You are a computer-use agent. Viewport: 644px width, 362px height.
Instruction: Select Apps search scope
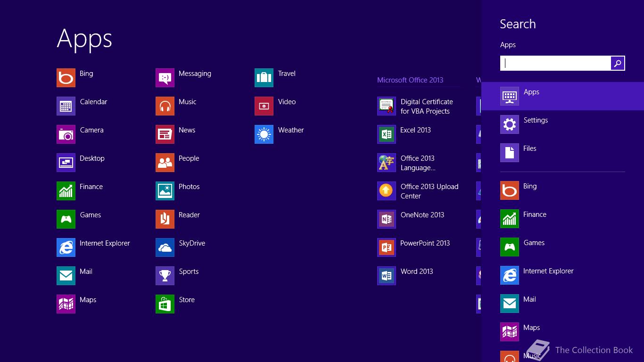click(x=563, y=96)
